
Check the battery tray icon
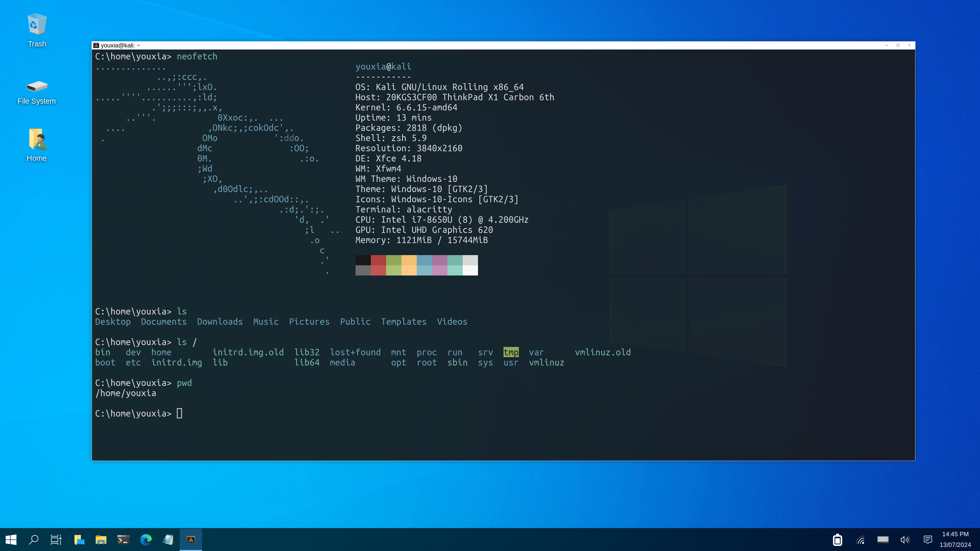tap(837, 540)
